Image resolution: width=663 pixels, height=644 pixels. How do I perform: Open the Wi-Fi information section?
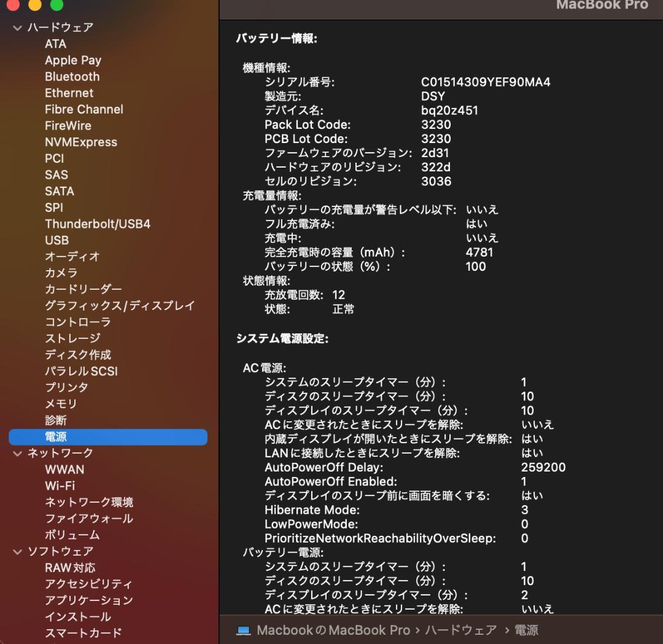[x=58, y=486]
